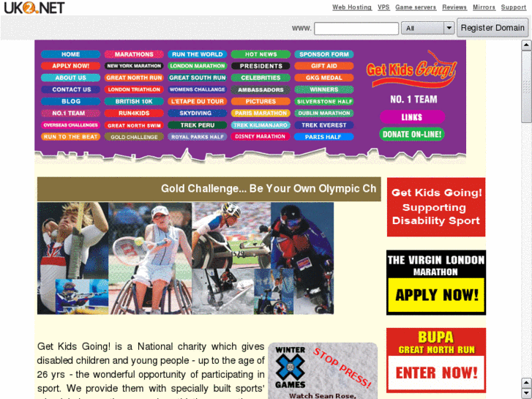Select PARIS HALF nav item

[324, 137]
